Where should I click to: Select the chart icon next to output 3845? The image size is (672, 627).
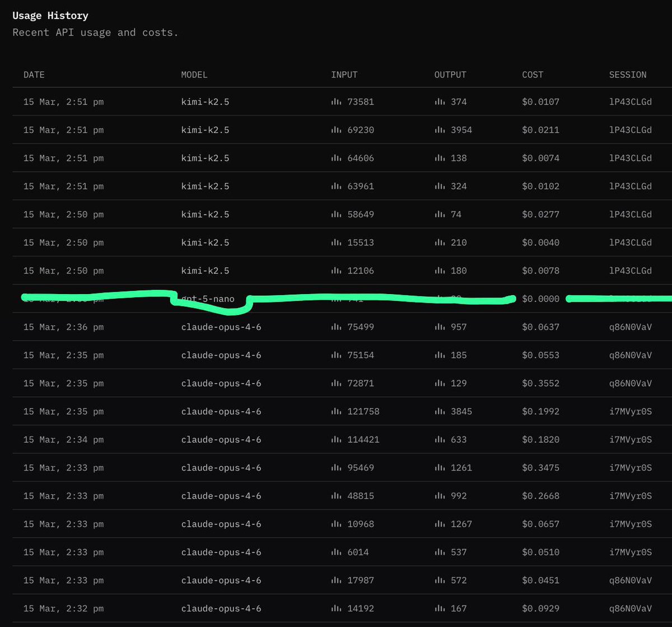(440, 411)
